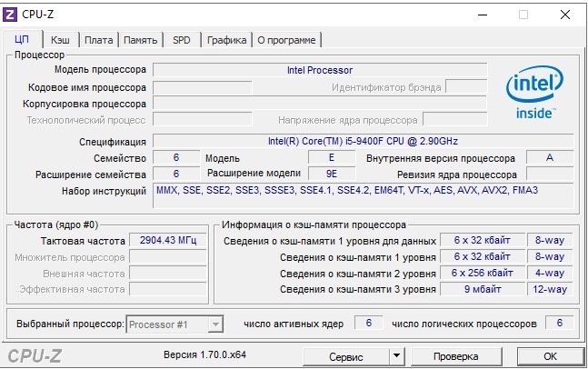Switch to the ЦП tab
Image resolution: width=588 pixels, height=369 pixels.
click(x=22, y=40)
